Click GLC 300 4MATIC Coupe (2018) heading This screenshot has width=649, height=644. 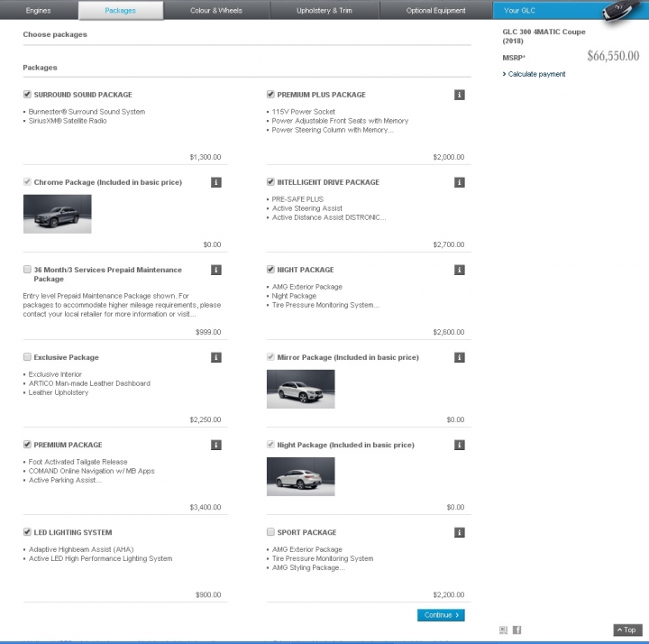(x=544, y=36)
